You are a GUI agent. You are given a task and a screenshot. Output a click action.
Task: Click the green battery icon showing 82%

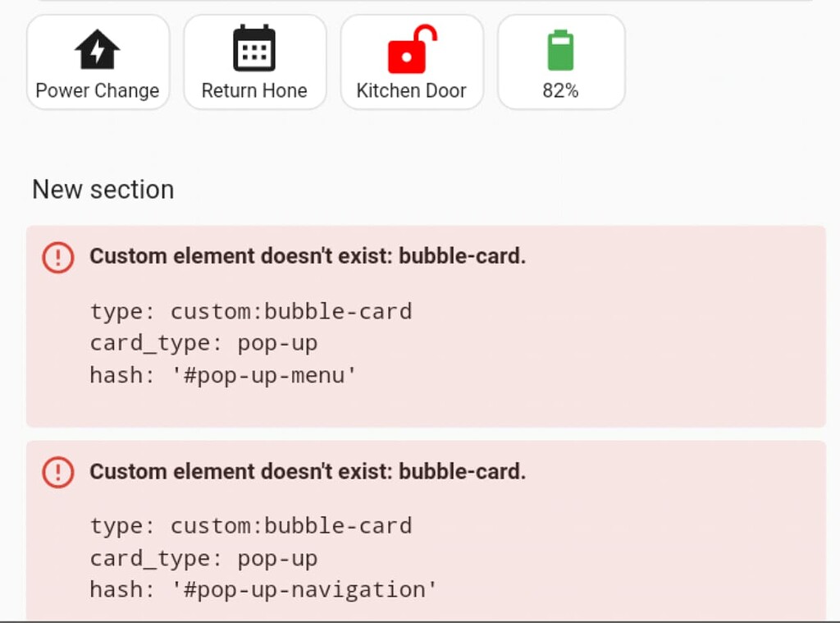pos(561,49)
